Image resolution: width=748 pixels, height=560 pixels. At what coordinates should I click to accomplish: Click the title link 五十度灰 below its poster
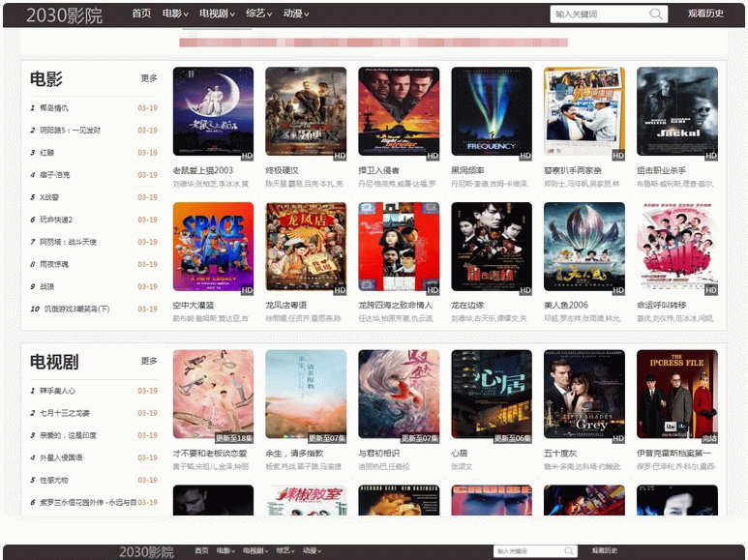560,454
